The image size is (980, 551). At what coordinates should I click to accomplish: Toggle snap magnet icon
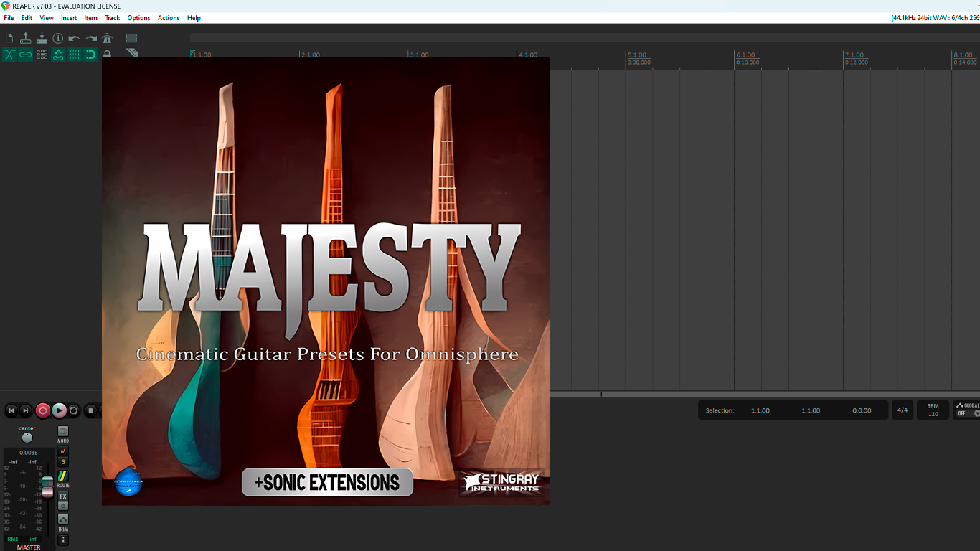click(91, 55)
